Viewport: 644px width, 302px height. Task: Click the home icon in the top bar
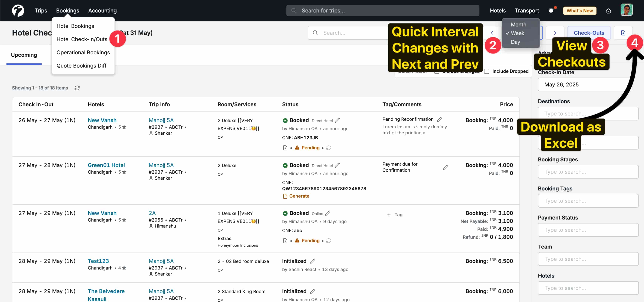[x=608, y=11]
